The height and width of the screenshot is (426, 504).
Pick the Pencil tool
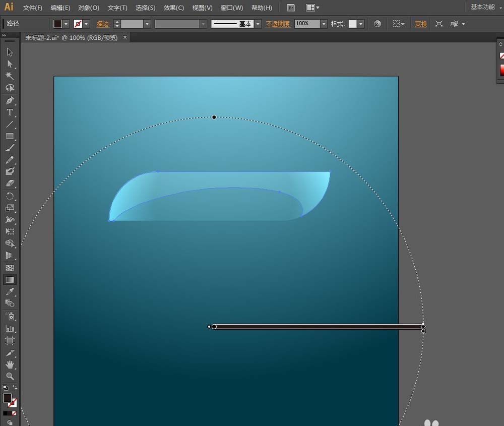pyautogui.click(x=10, y=160)
